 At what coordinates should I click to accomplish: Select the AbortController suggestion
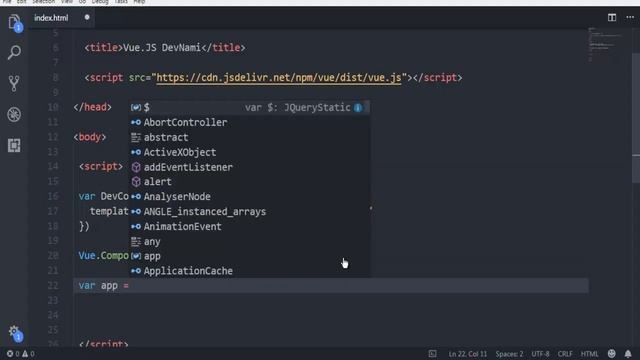250,122
